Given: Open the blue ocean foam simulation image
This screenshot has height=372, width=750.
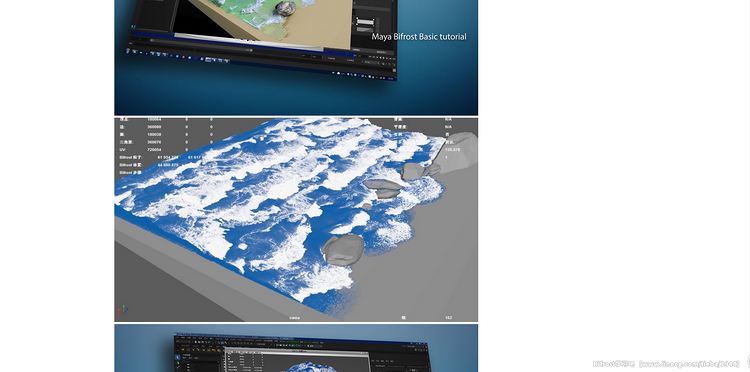Looking at the screenshot, I should point(296,219).
